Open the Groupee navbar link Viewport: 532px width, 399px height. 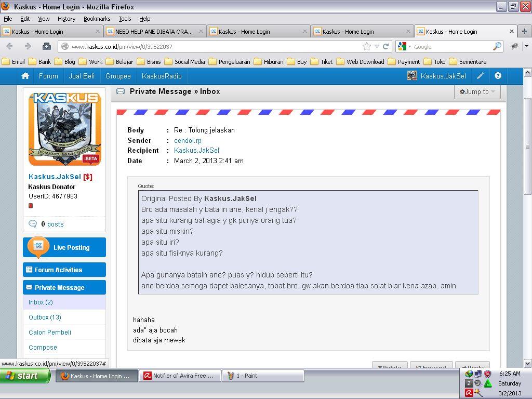pyautogui.click(x=118, y=76)
